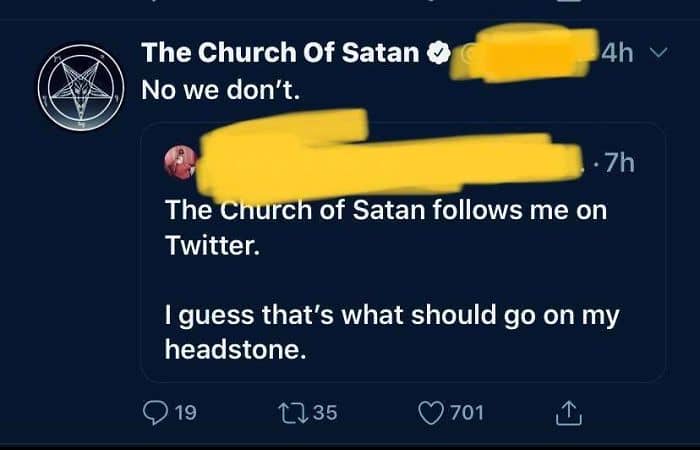The height and width of the screenshot is (450, 700).
Task: Open the pentagram profile avatar
Action: [x=81, y=87]
